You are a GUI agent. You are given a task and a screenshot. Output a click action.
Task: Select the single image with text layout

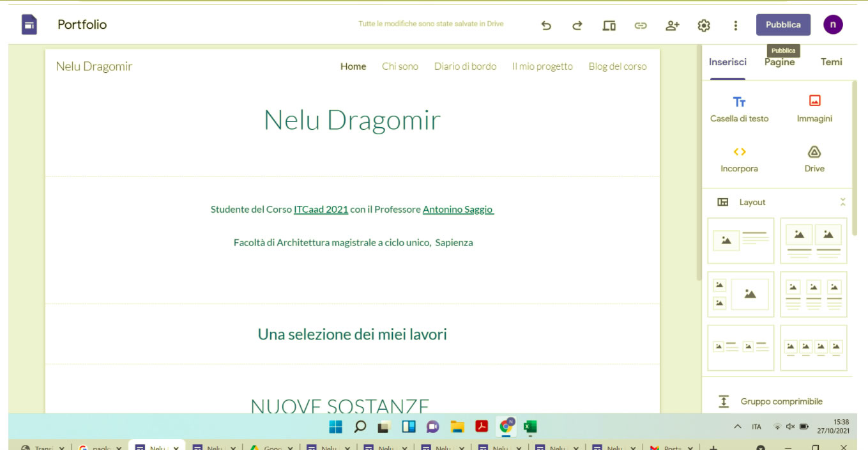pos(741,240)
